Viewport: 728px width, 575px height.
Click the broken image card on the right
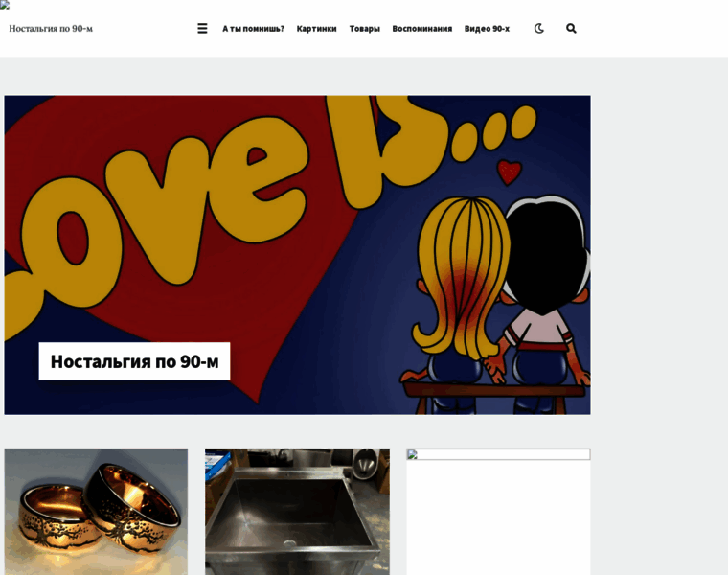498,512
